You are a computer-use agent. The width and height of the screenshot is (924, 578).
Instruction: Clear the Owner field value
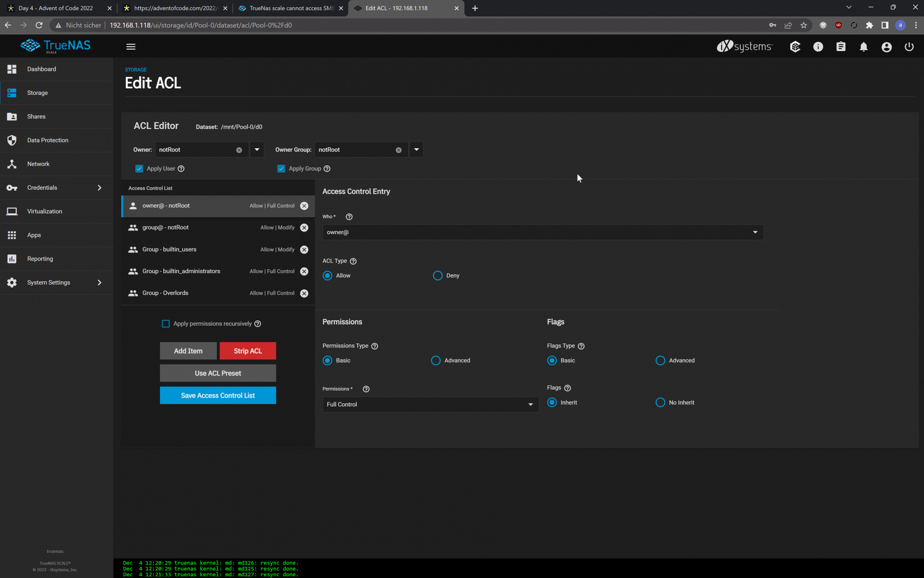tap(239, 150)
